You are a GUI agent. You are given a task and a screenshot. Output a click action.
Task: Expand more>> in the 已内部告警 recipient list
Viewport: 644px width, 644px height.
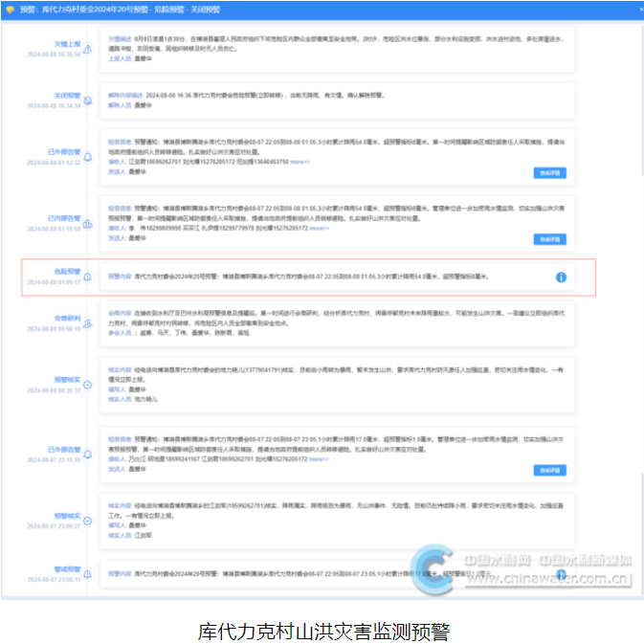tap(318, 229)
